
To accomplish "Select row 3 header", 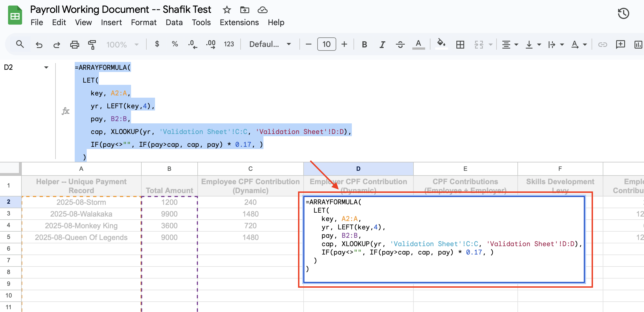I will point(9,213).
